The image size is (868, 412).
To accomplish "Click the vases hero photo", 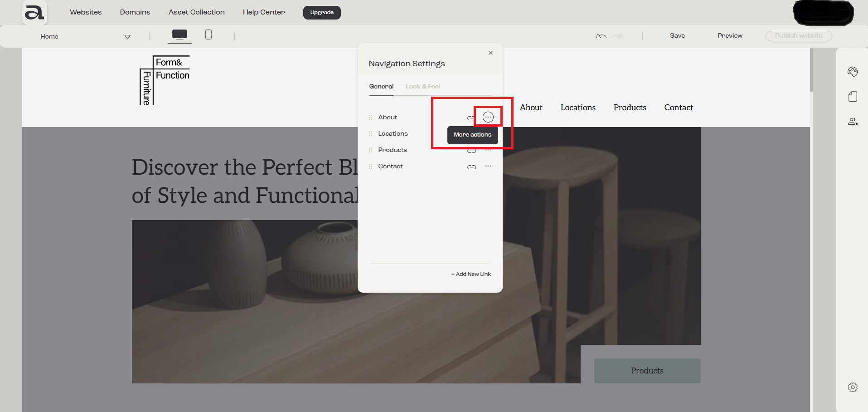I will [x=245, y=302].
